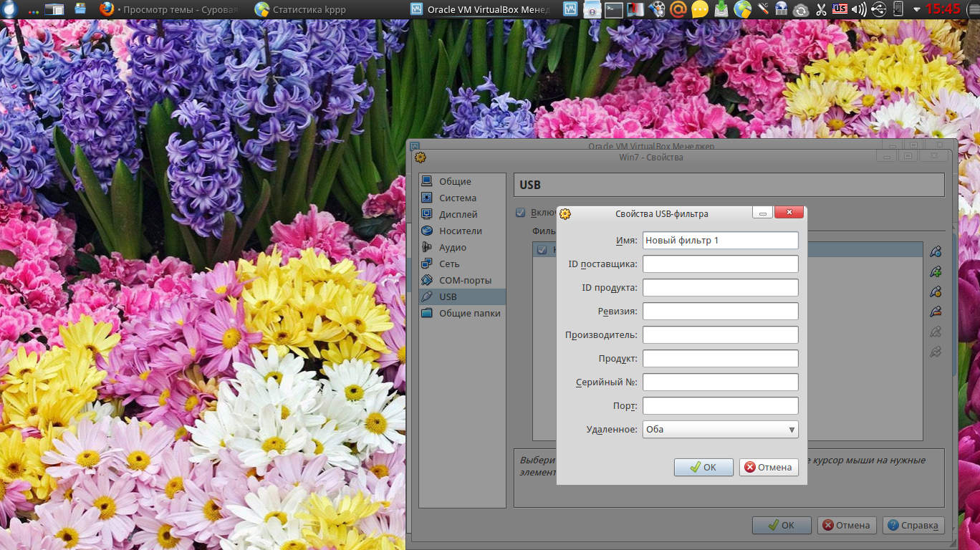This screenshot has width=980, height=550.
Task: Open the terminal icon in top panel
Action: click(614, 9)
